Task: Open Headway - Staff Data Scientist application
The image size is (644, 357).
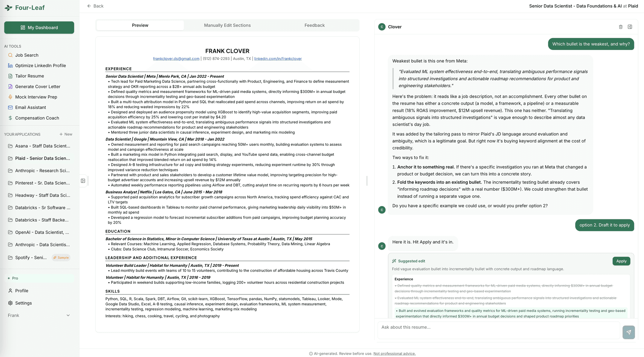Action: pyautogui.click(x=39, y=195)
